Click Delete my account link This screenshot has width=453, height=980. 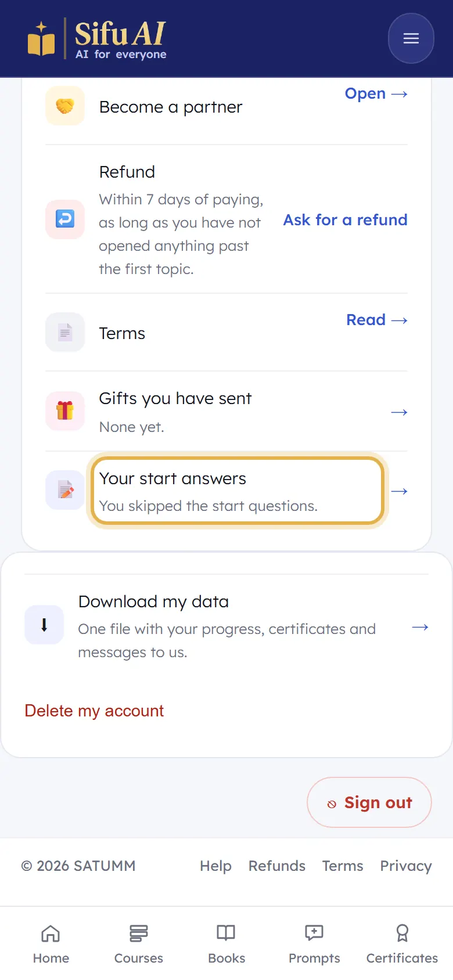coord(94,711)
